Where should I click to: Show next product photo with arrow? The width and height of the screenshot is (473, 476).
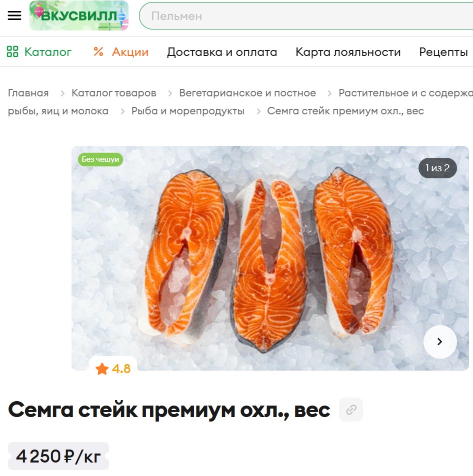(x=440, y=342)
